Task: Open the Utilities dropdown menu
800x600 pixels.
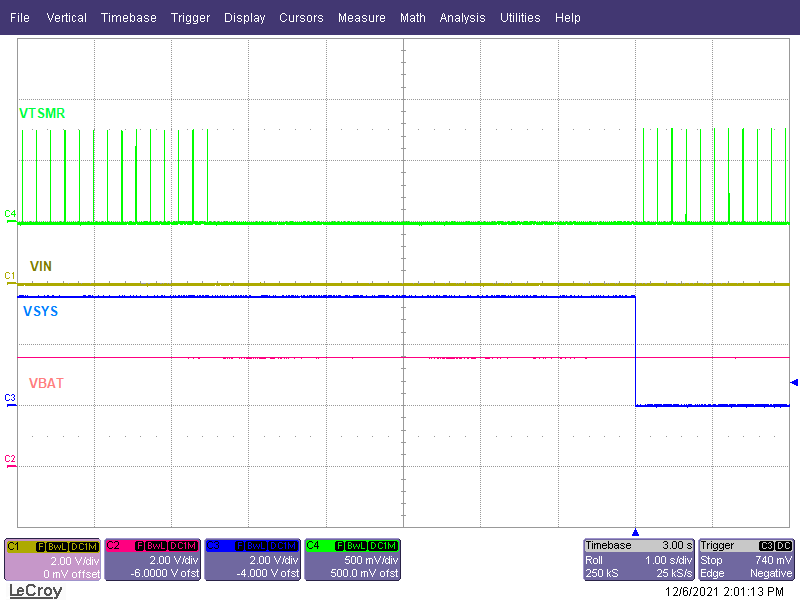Action: [520, 17]
